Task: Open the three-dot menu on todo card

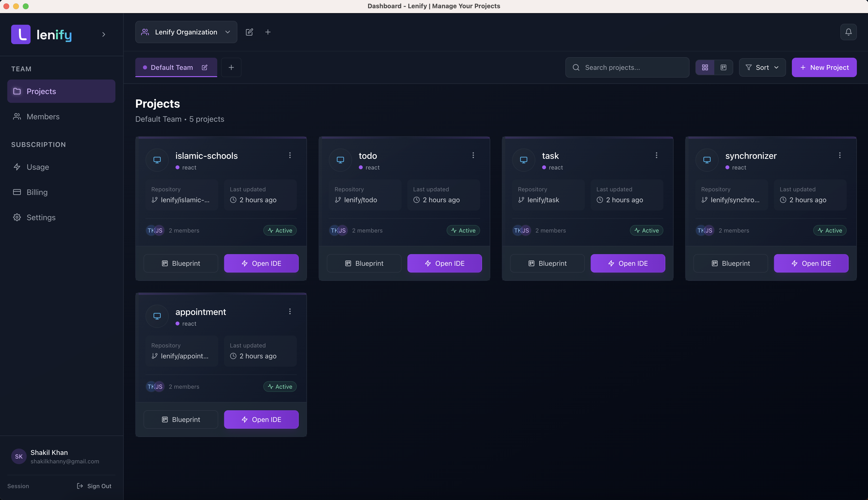Action: coord(473,155)
